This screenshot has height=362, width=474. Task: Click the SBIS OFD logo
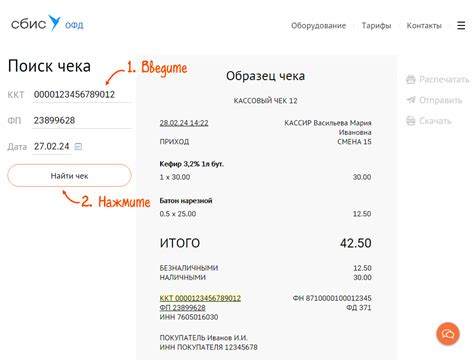point(47,23)
